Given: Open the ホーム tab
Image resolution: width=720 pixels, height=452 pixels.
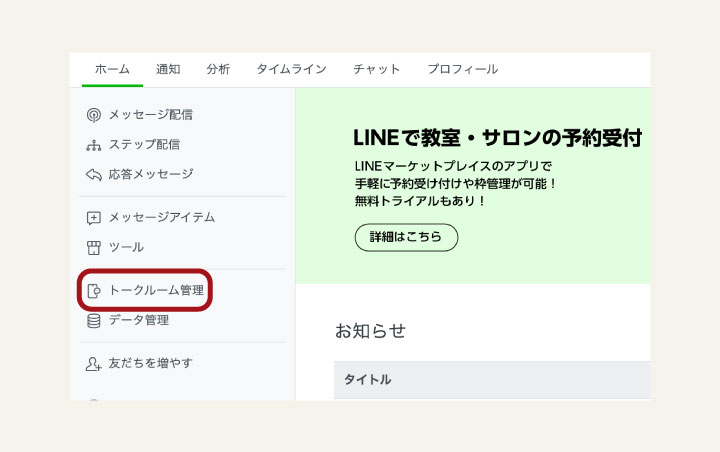Looking at the screenshot, I should point(112,69).
